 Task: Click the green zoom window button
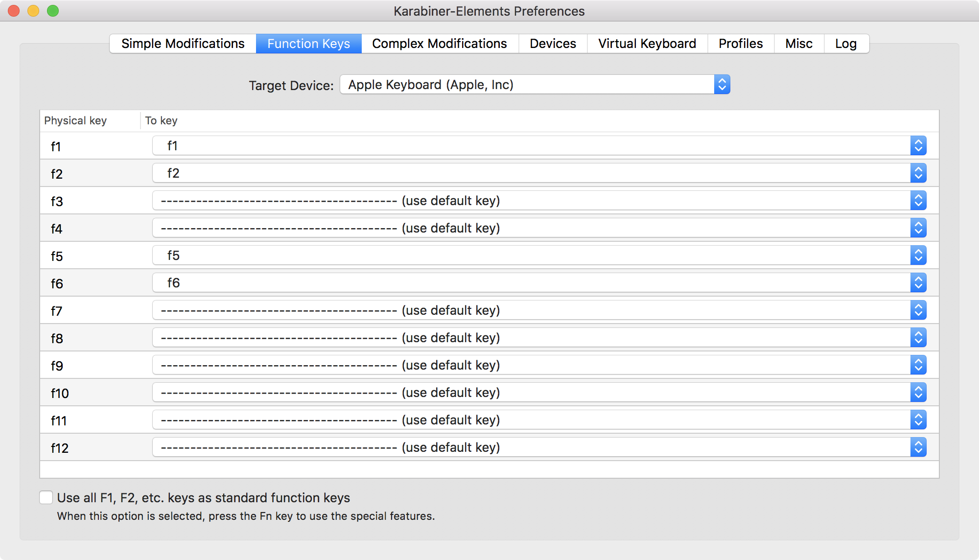tap(53, 11)
